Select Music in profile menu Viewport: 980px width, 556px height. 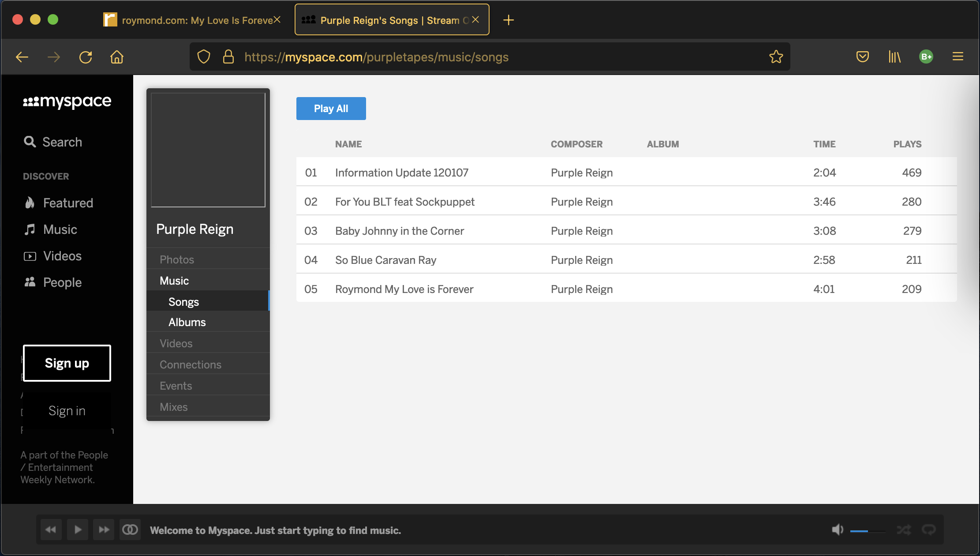click(x=208, y=281)
